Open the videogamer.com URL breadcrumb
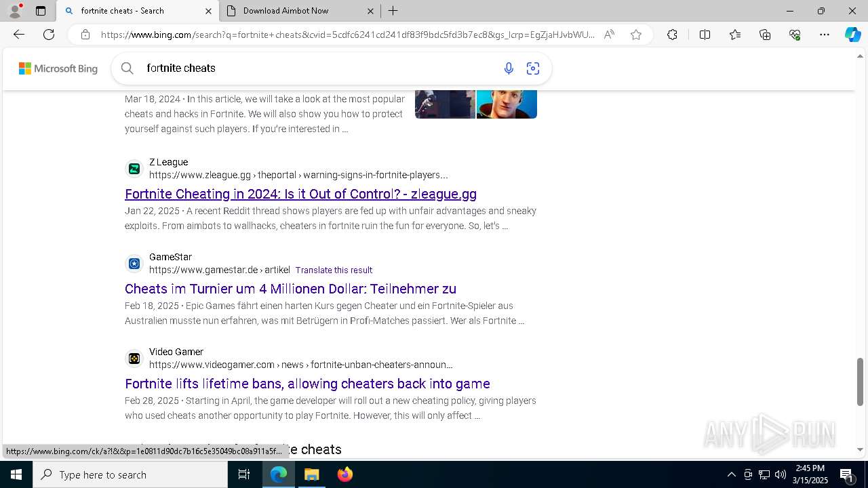Viewport: 868px width, 488px height. pos(301,365)
